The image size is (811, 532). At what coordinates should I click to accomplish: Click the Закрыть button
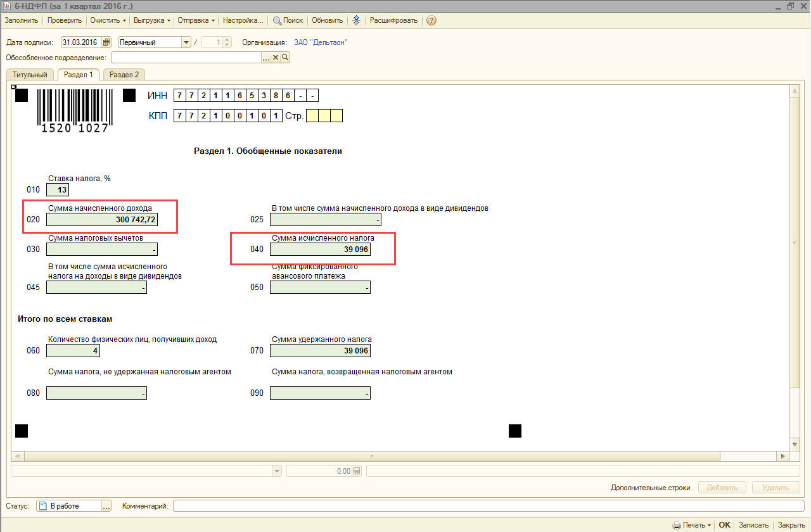791,525
